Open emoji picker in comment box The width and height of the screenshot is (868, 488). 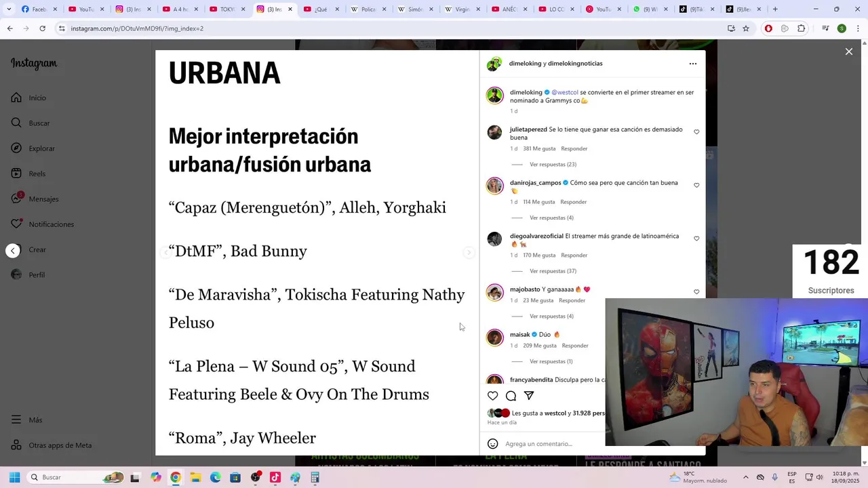[493, 444]
